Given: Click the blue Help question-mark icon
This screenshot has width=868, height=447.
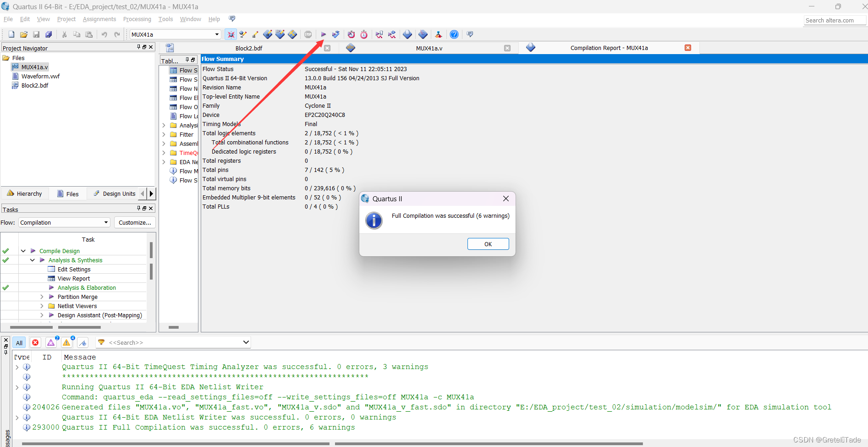Looking at the screenshot, I should [454, 34].
